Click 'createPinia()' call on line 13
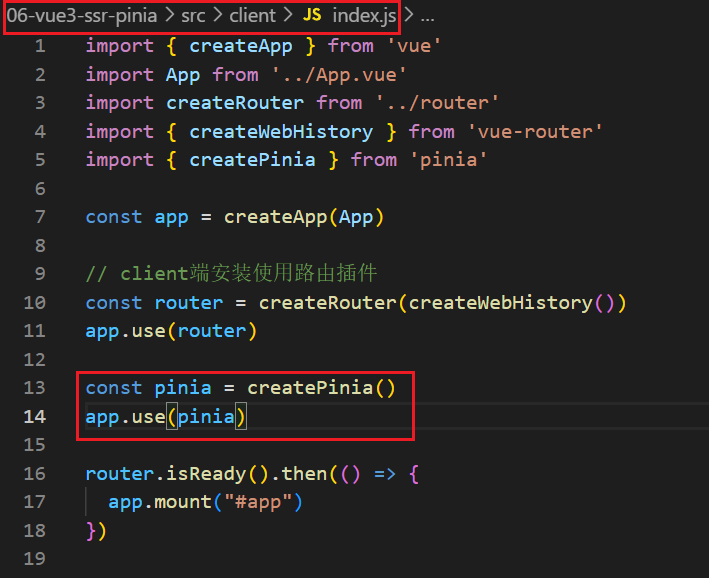This screenshot has height=578, width=709. pos(321,388)
